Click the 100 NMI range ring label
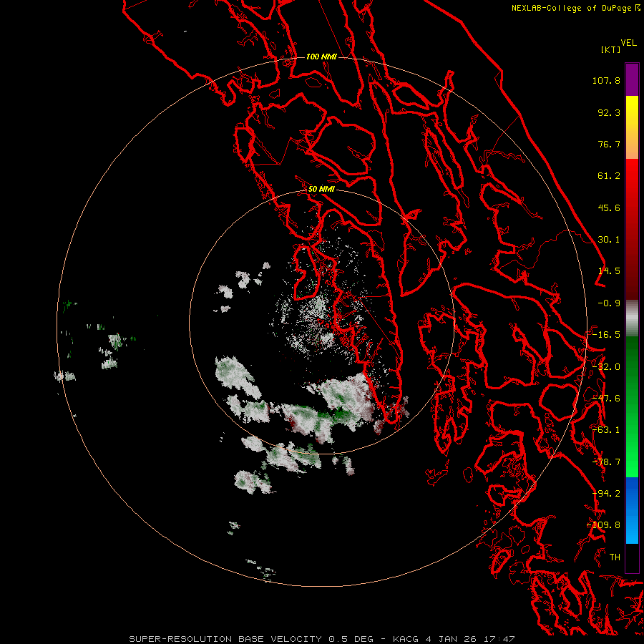 (321, 57)
